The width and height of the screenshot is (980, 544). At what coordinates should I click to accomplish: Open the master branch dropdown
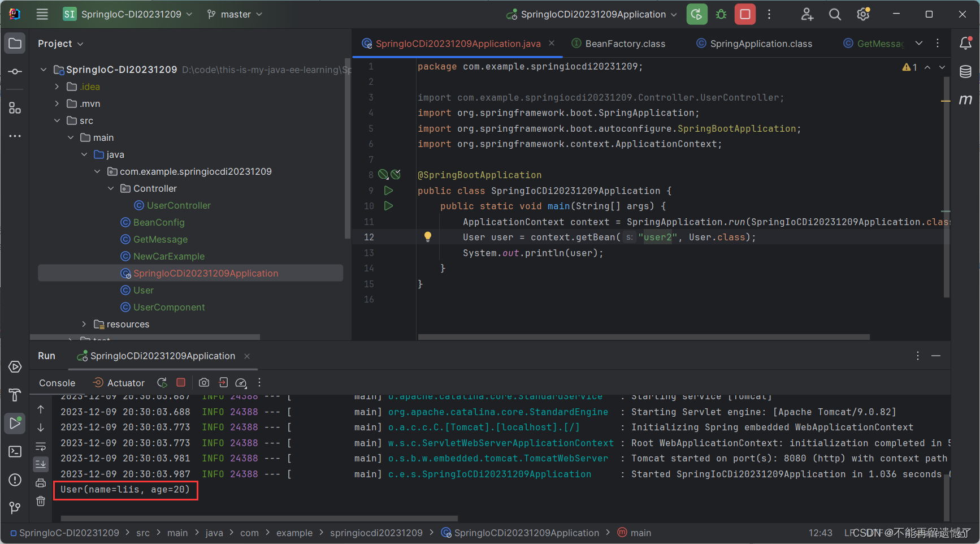click(x=235, y=14)
